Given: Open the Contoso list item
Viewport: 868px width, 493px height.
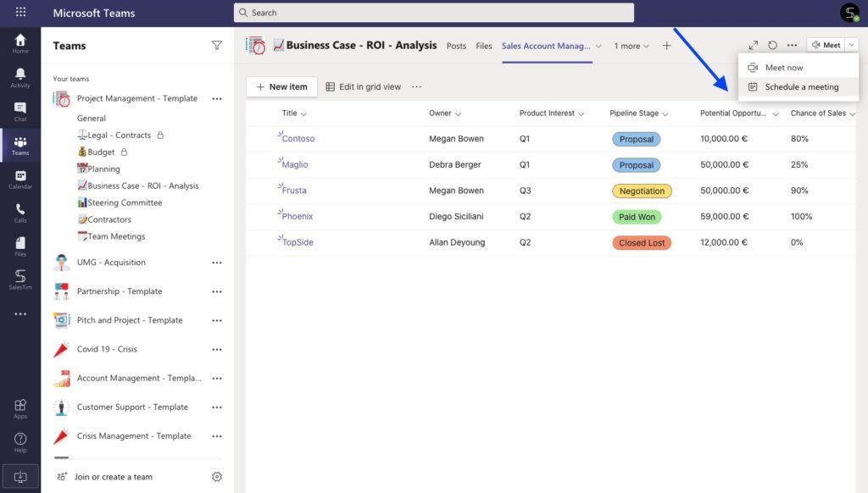Looking at the screenshot, I should (298, 139).
